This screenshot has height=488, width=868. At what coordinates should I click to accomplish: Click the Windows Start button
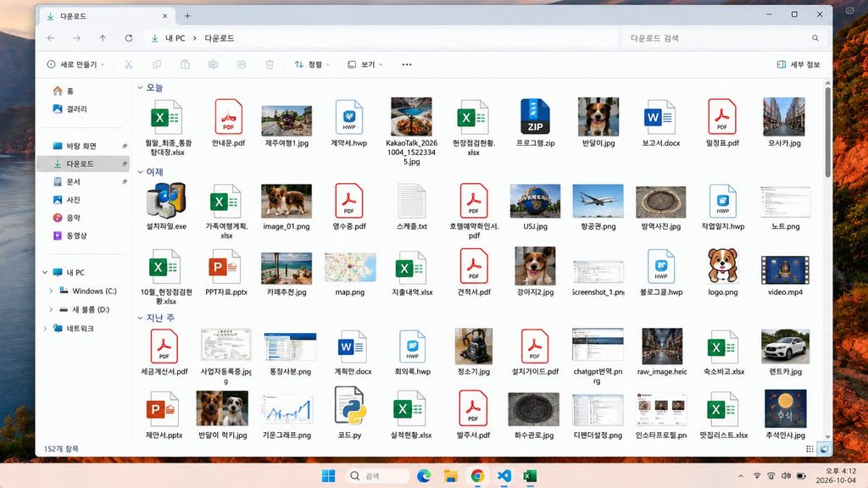point(328,476)
